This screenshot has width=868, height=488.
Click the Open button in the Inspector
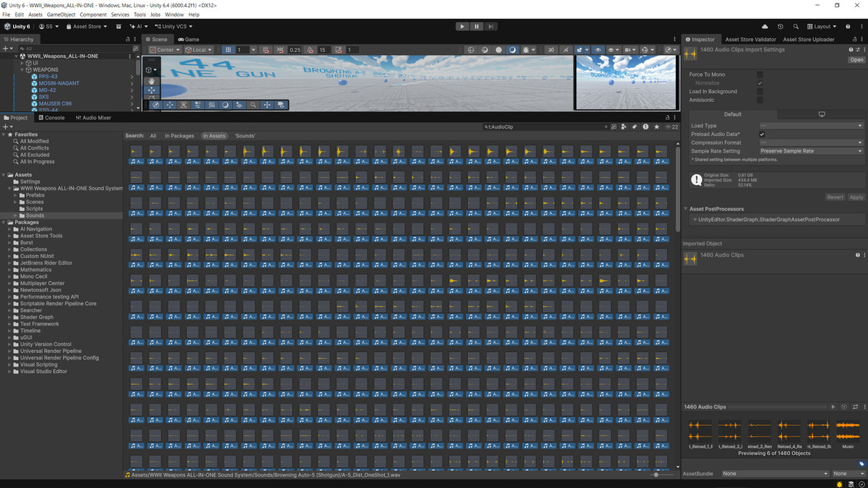(x=856, y=60)
